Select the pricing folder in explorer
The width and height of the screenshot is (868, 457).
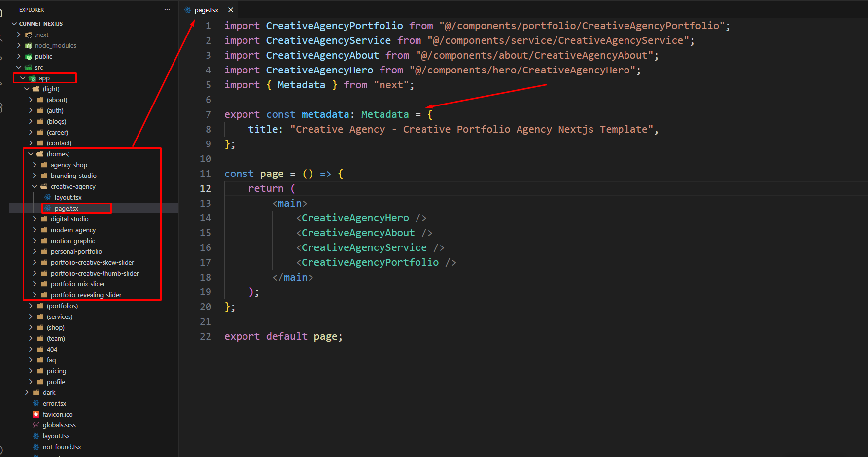pyautogui.click(x=56, y=371)
